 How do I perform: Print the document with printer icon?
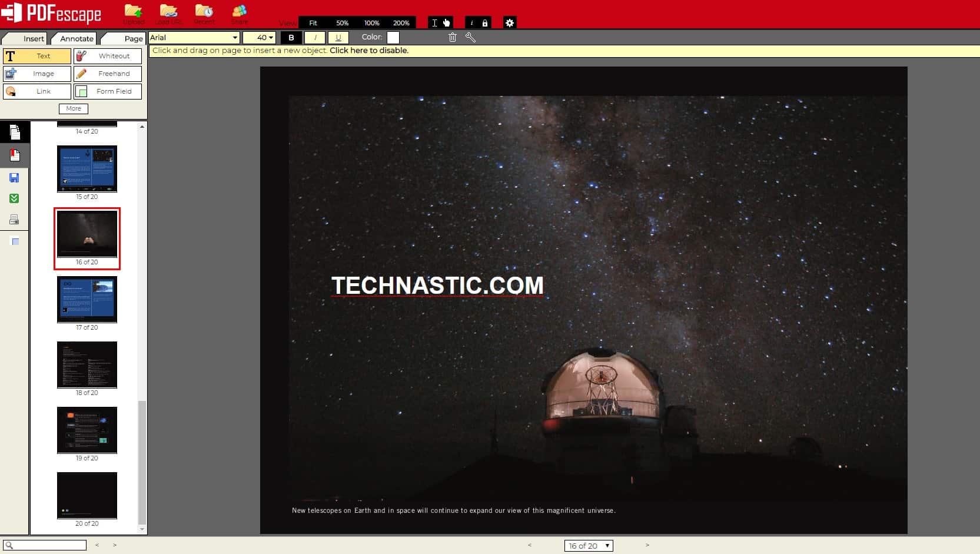15,220
